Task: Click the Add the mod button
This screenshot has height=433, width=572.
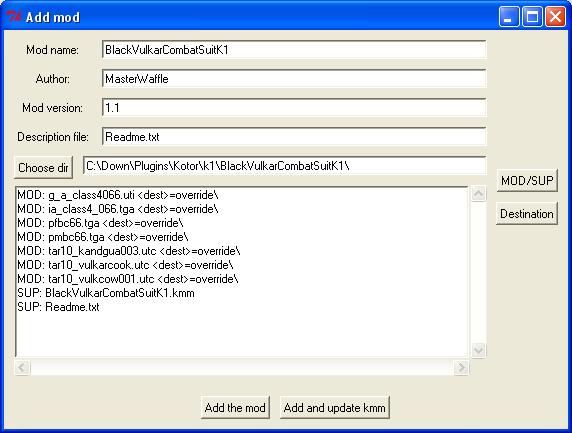Action: (x=235, y=407)
